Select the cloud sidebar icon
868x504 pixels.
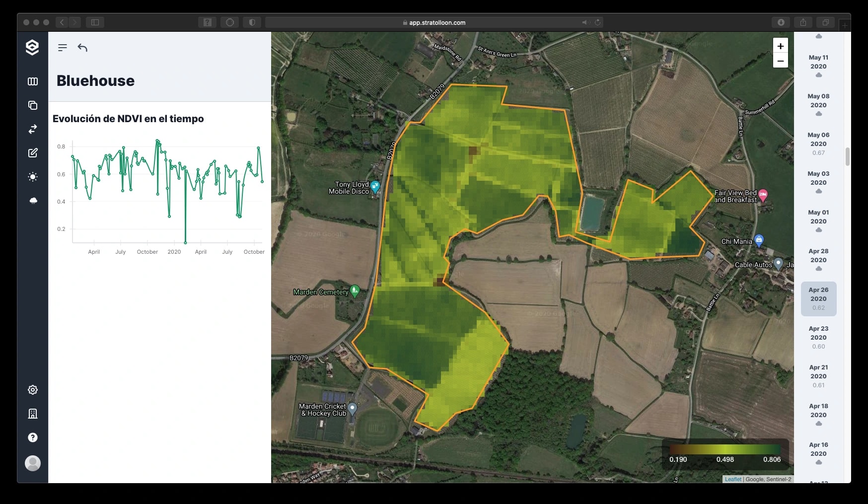point(33,201)
